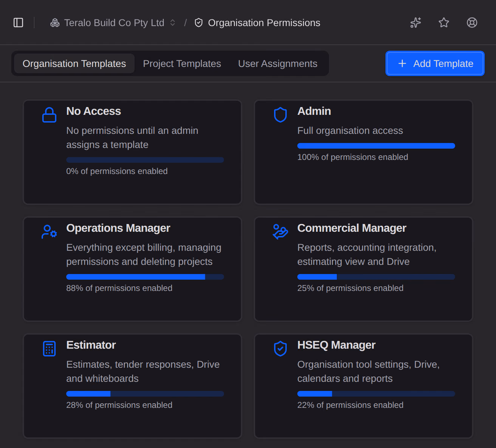Click the calculator icon on Estimator card
This screenshot has width=496, height=448.
(49, 349)
